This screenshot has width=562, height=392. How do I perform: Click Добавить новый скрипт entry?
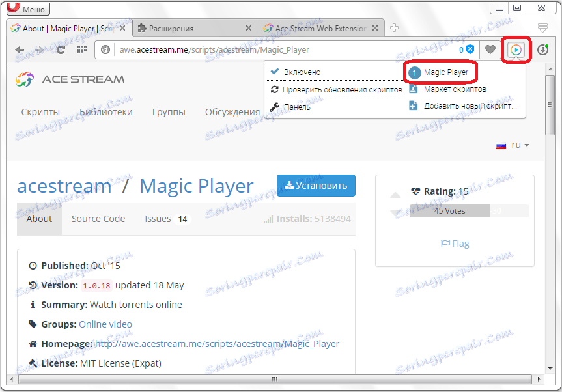point(470,106)
